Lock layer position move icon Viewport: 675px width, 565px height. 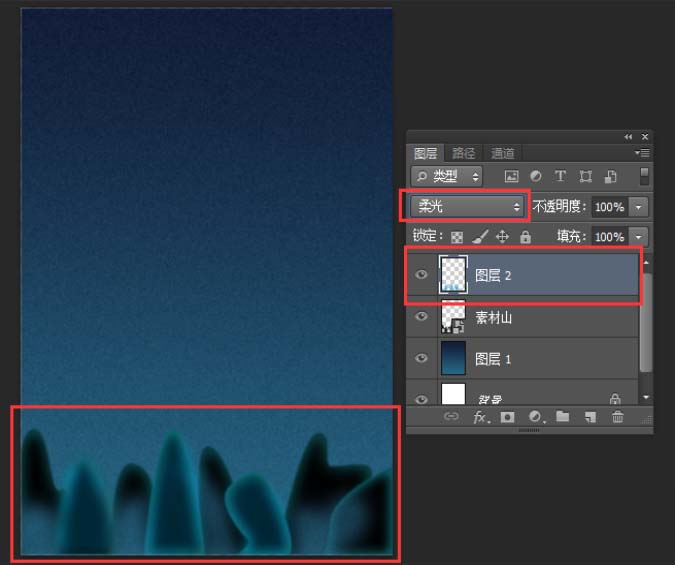pos(502,236)
